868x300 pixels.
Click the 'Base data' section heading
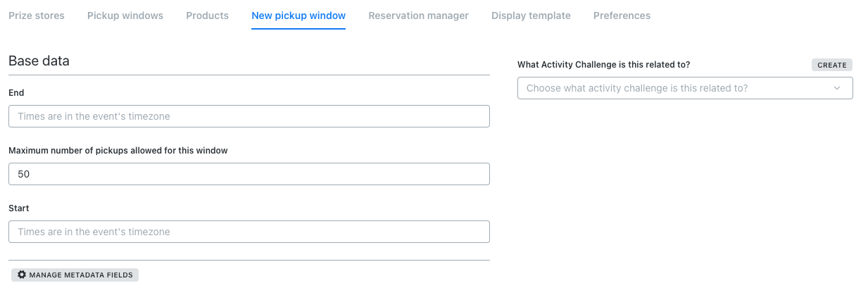(x=39, y=61)
